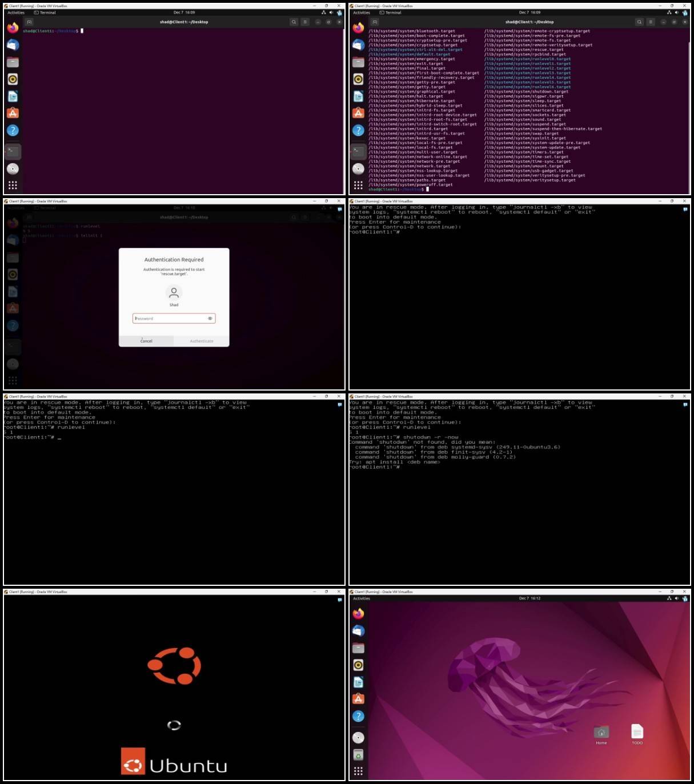Open Files from the dock beside the empty terminal
This screenshot has height=784, width=694.
pos(13,62)
